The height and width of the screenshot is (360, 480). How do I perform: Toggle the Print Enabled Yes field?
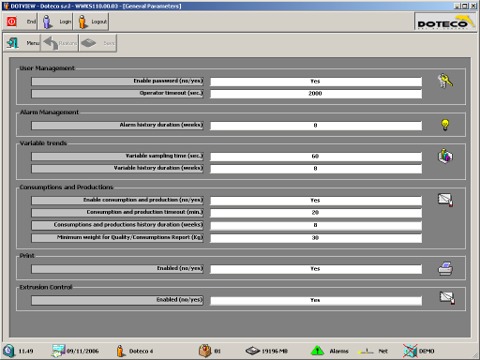click(316, 269)
